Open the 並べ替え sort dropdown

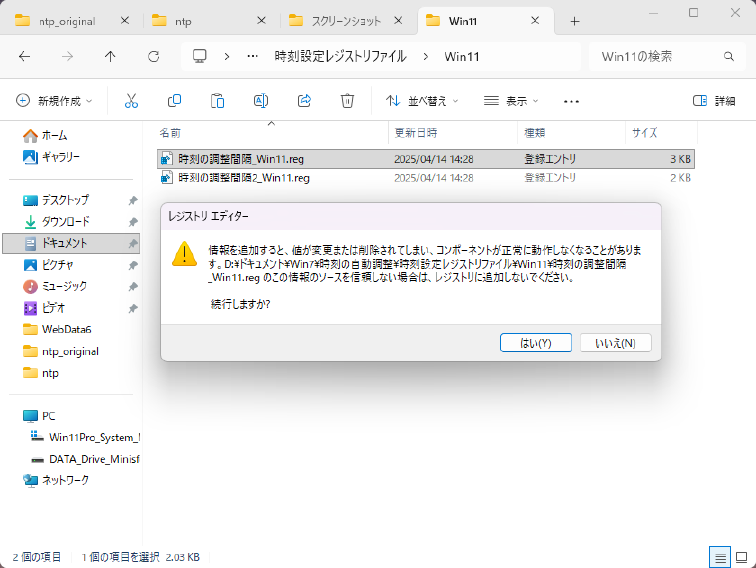click(422, 101)
